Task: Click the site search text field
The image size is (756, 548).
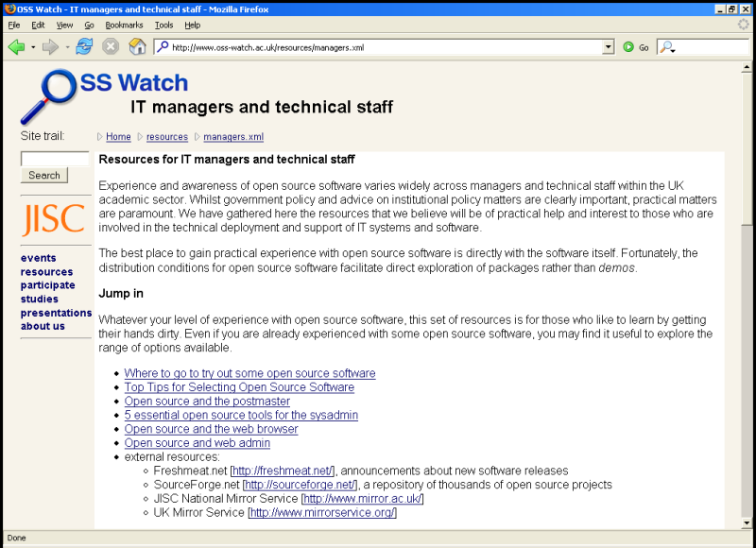Action: click(55, 159)
